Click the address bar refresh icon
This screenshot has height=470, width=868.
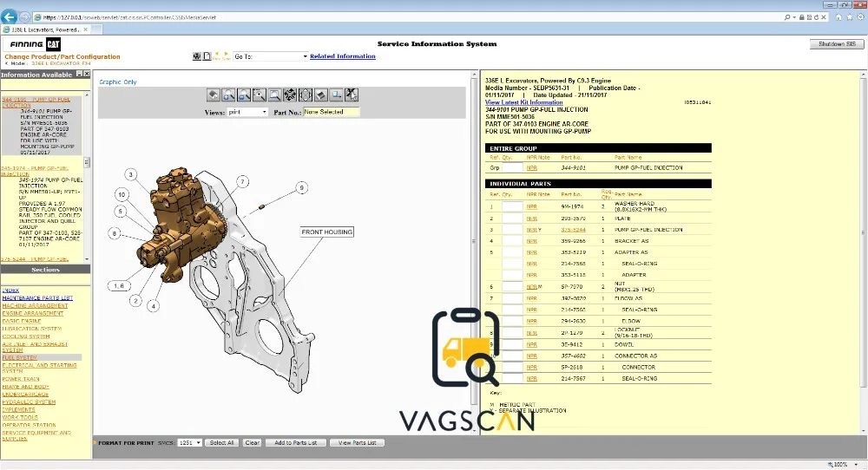pyautogui.click(x=817, y=17)
